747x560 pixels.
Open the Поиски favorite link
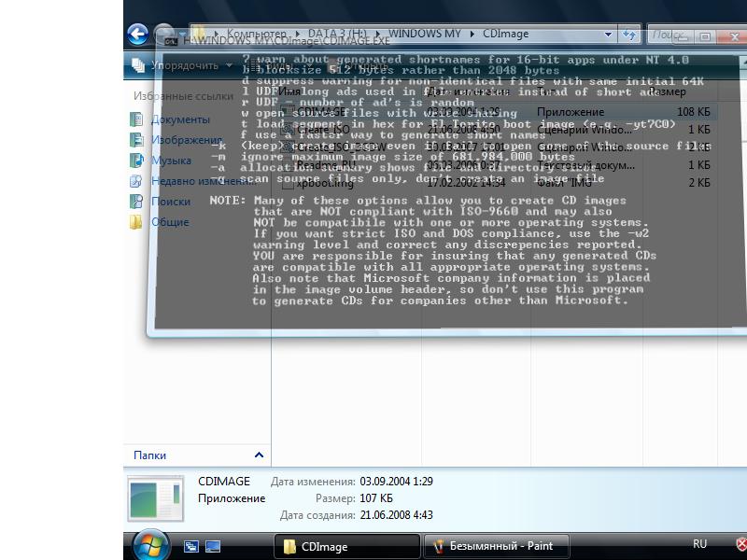point(171,202)
